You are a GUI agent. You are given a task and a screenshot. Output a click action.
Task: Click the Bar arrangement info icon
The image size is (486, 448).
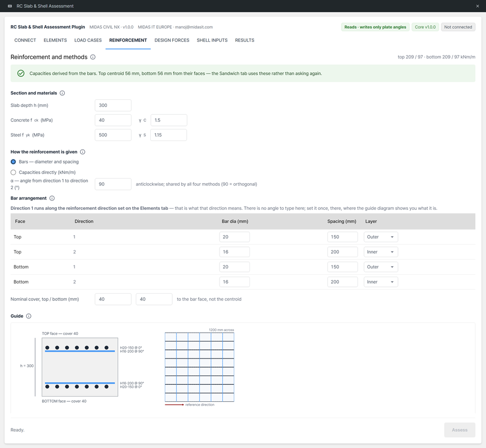[52, 198]
